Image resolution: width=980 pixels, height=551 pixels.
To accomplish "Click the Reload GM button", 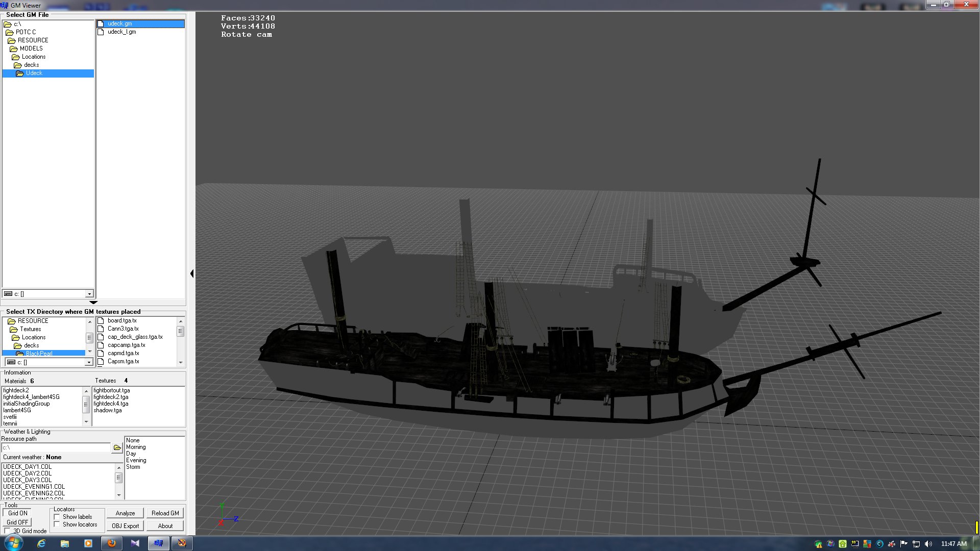I will click(x=165, y=514).
